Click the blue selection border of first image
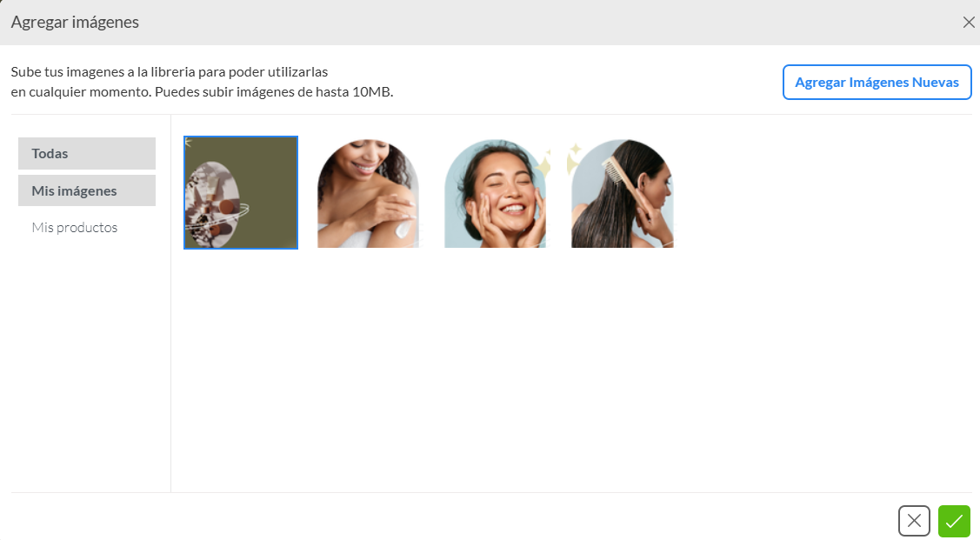Image resolution: width=980 pixels, height=540 pixels. pyautogui.click(x=241, y=137)
